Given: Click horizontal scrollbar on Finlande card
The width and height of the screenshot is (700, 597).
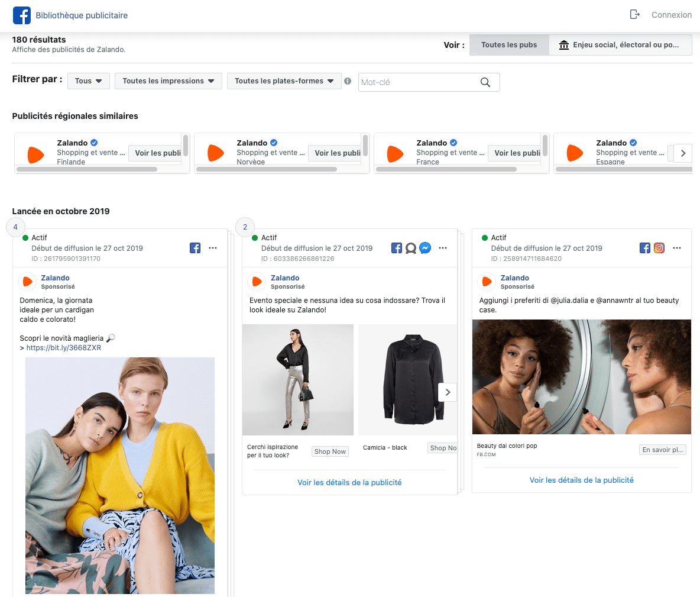Looking at the screenshot, I should click(x=86, y=169).
